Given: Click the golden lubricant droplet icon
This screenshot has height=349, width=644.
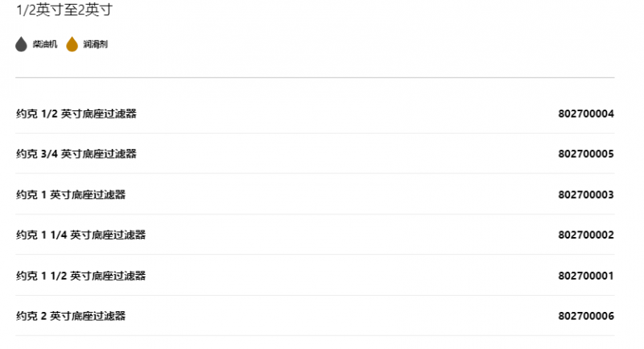Looking at the screenshot, I should (x=72, y=44).
